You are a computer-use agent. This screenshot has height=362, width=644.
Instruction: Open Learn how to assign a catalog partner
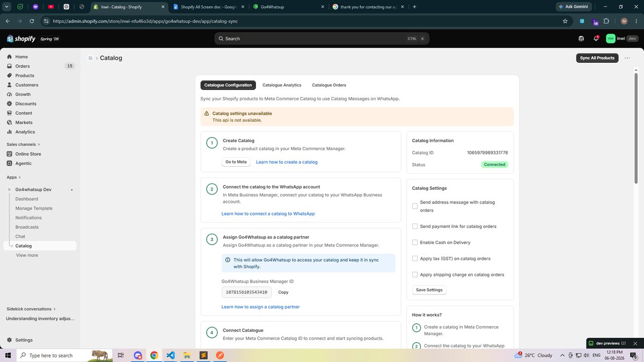[x=261, y=307]
